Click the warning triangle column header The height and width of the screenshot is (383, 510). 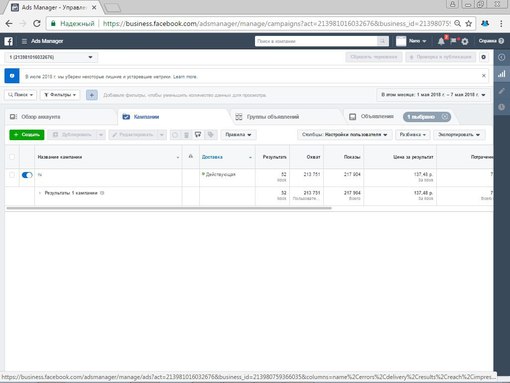coord(191,156)
